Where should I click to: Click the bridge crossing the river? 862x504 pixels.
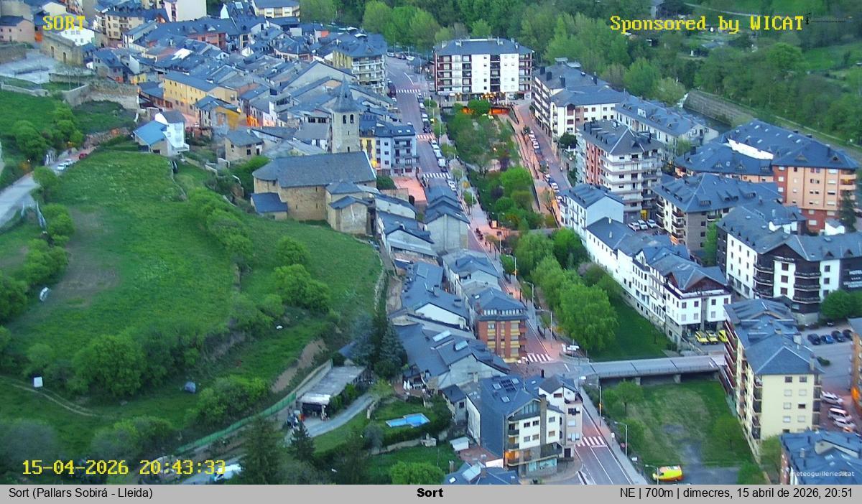pos(652,368)
